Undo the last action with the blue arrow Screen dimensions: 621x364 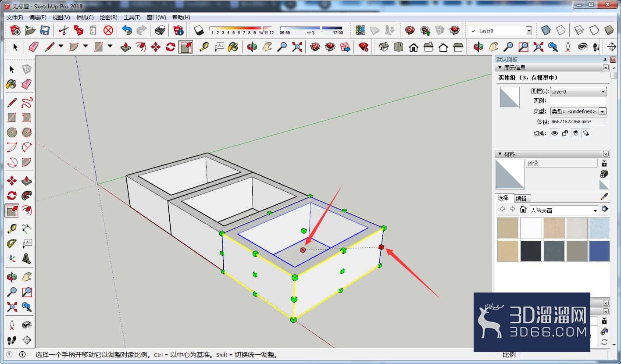point(127,30)
